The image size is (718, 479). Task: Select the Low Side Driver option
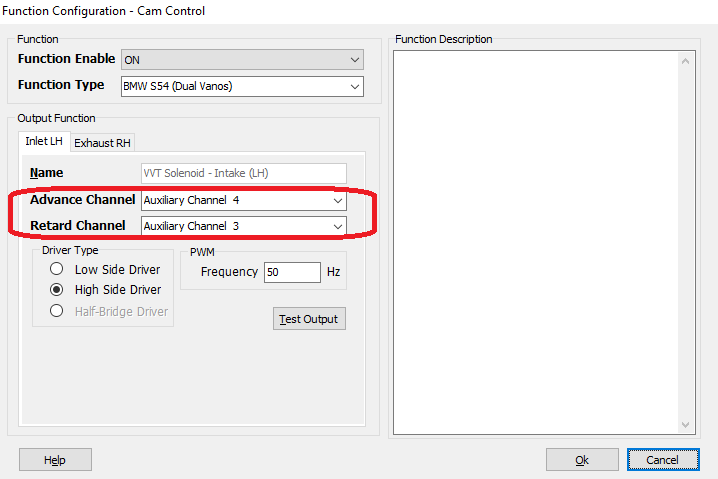pyautogui.click(x=56, y=270)
